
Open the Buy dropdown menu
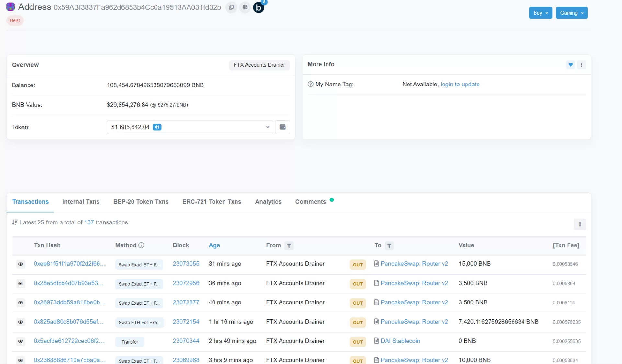(x=540, y=13)
